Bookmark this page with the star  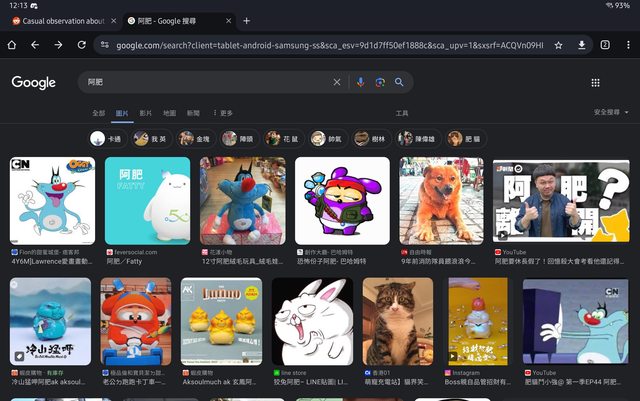point(558,45)
